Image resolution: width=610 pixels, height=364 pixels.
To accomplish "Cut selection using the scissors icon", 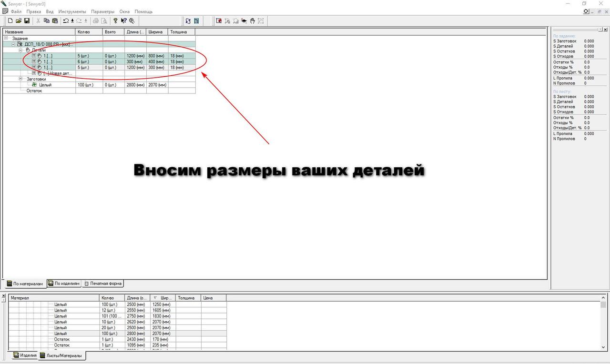I will click(x=38, y=21).
